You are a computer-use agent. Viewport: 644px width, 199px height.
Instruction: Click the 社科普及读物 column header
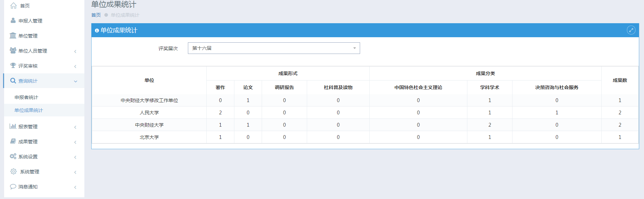[x=338, y=87]
